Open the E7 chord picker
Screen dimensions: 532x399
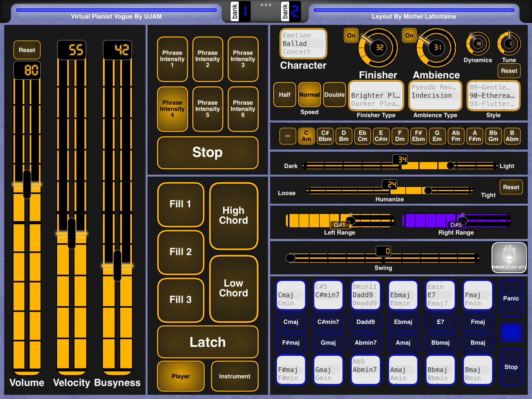440,295
